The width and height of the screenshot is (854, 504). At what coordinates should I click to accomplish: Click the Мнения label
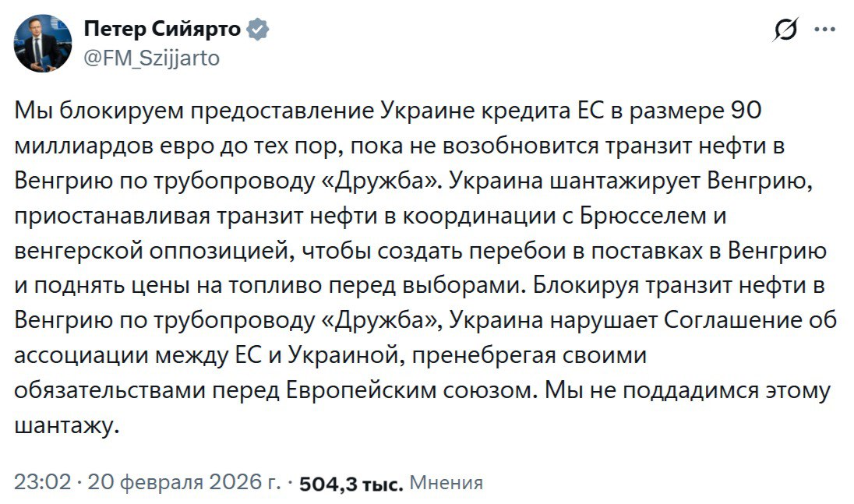[446, 483]
